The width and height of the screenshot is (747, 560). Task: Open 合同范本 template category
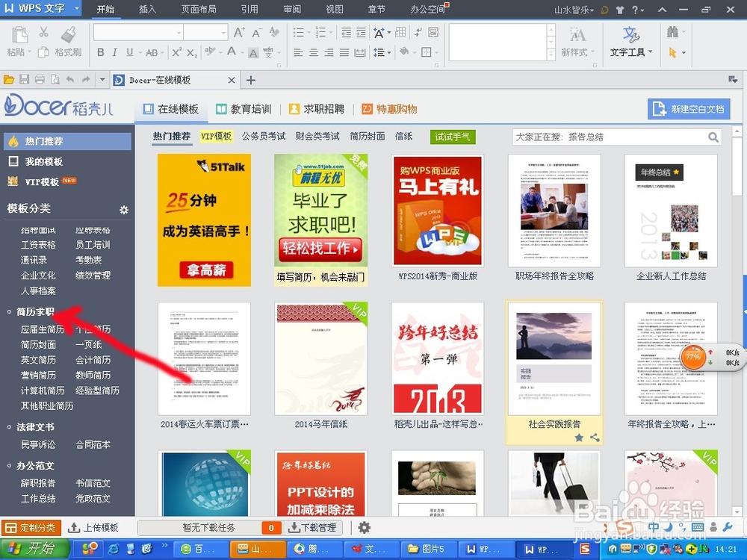[93, 445]
